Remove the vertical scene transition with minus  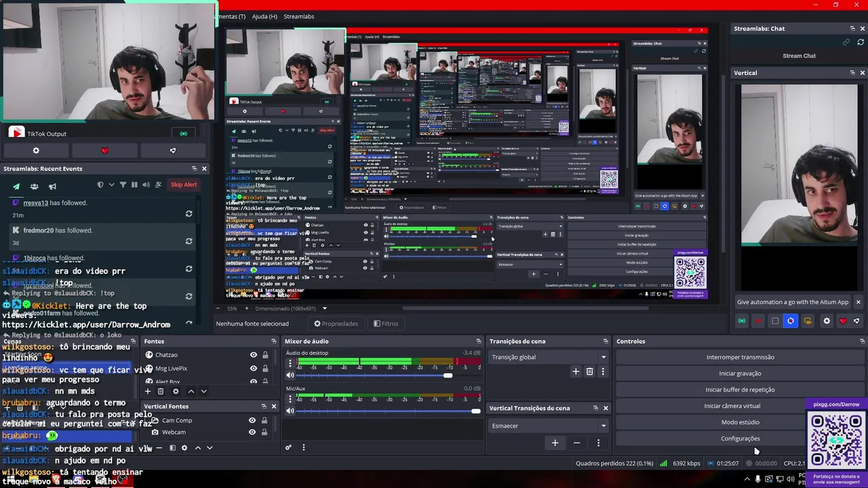point(576,443)
